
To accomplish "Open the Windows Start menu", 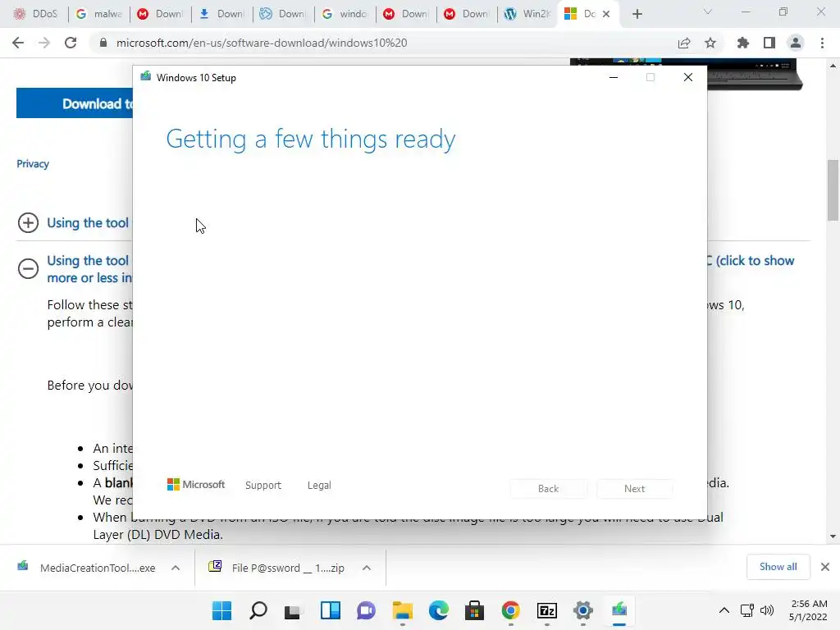I will click(221, 610).
